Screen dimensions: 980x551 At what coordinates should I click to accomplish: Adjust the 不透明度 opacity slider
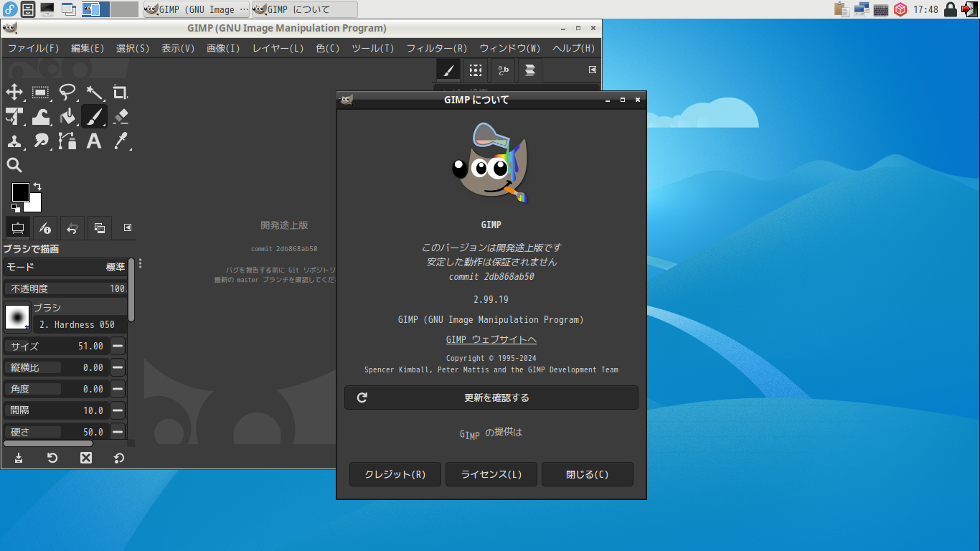click(65, 288)
